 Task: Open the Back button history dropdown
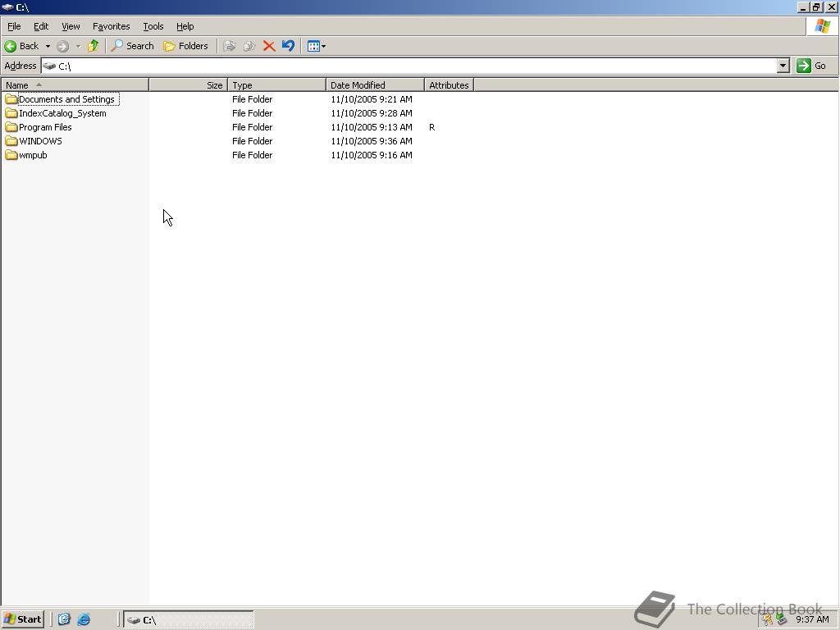48,46
